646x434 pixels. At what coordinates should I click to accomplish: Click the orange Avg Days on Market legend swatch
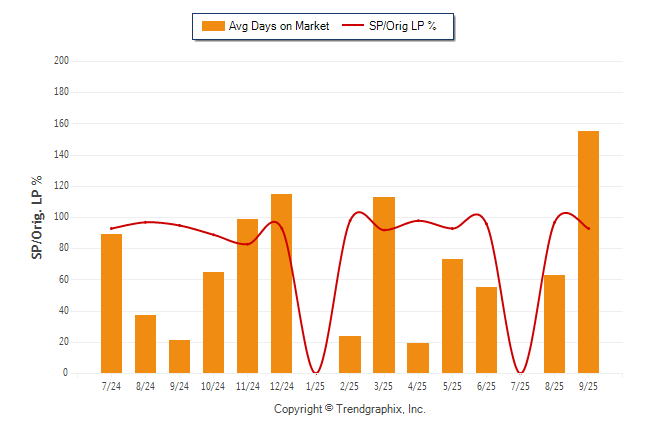[212, 26]
